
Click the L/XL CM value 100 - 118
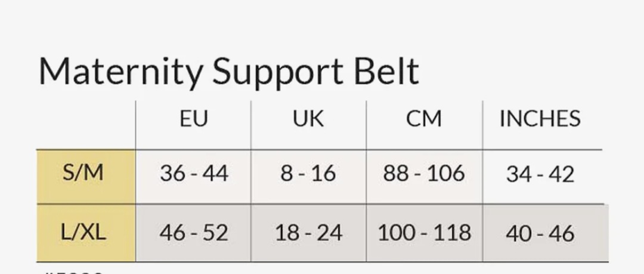coord(424,233)
